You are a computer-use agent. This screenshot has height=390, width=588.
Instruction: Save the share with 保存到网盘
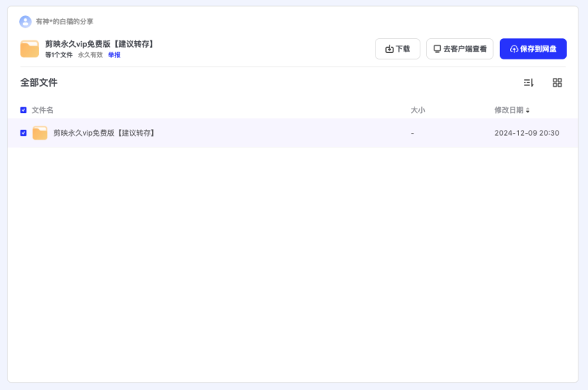coord(533,49)
